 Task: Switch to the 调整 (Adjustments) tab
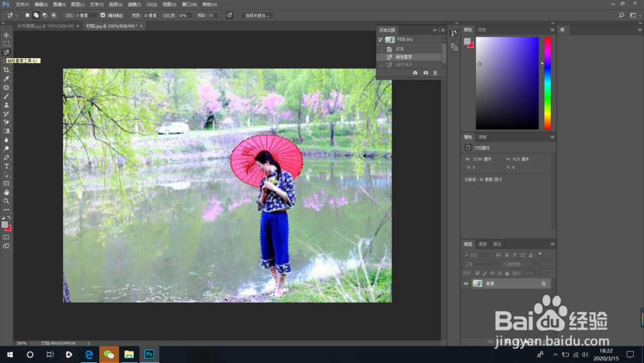coord(482,137)
